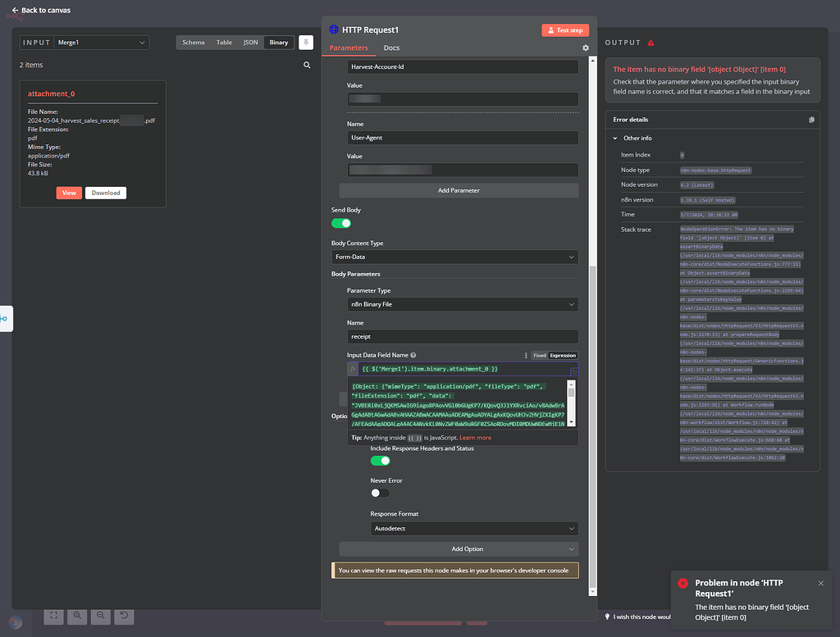This screenshot has width=840, height=637.
Task: Zoom in on the canvas
Action: click(77, 617)
